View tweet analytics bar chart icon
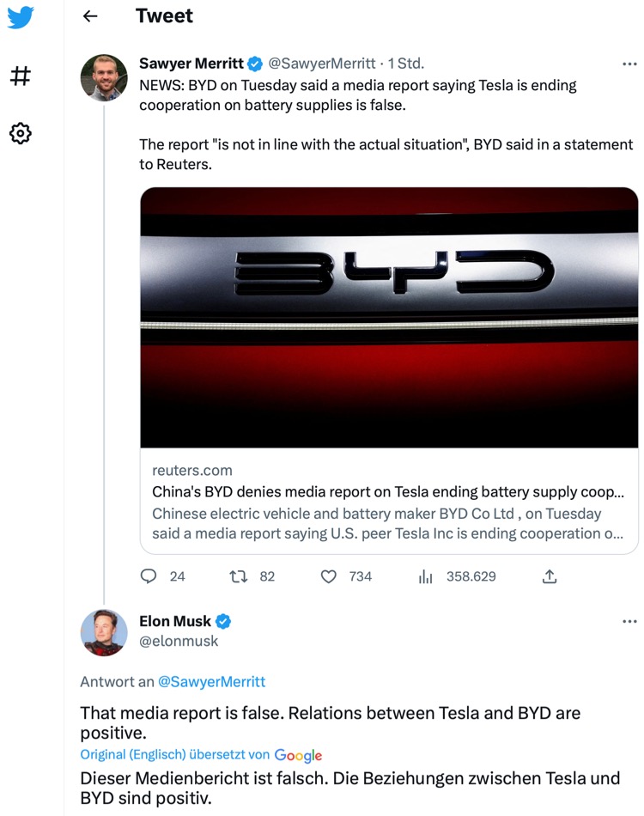 pyautogui.click(x=425, y=576)
